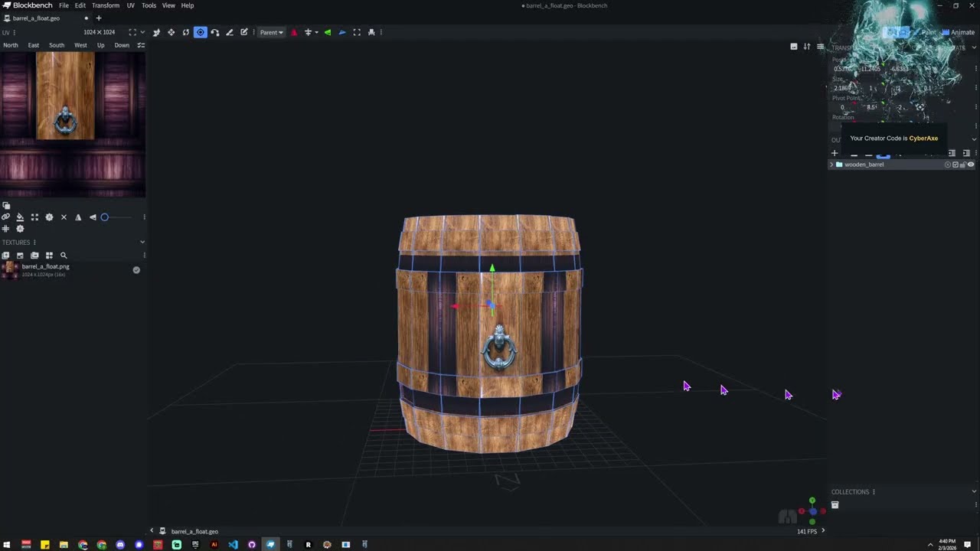Click the UV clear X icon
Screen dimensions: 980x551
64,217
